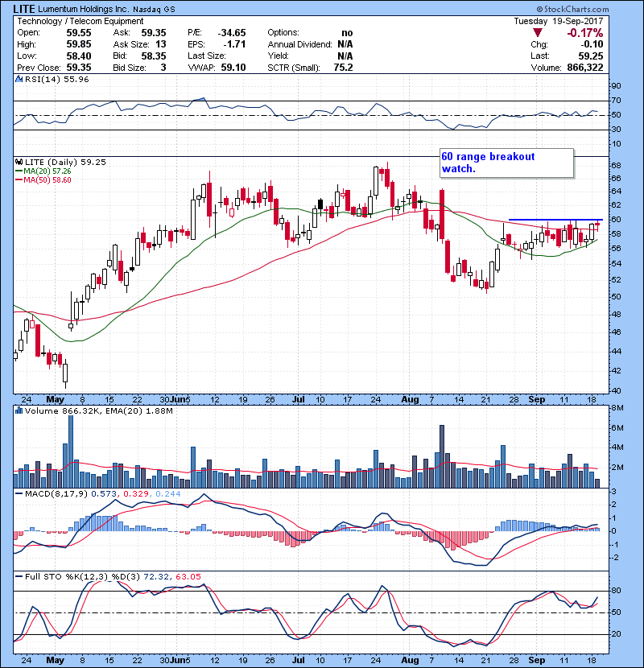644x668 pixels.
Task: Click the Lumentum Holdings Inc. company name
Action: [x=84, y=9]
